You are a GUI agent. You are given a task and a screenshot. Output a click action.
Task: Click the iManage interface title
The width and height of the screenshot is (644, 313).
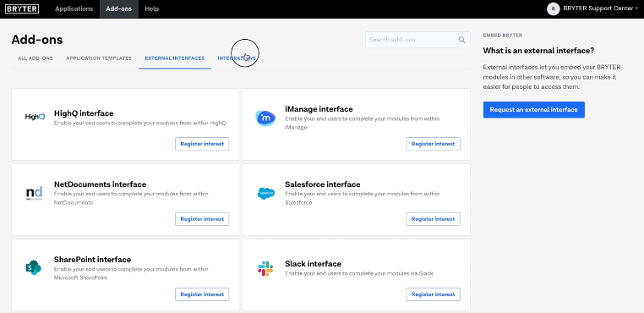[x=319, y=109]
